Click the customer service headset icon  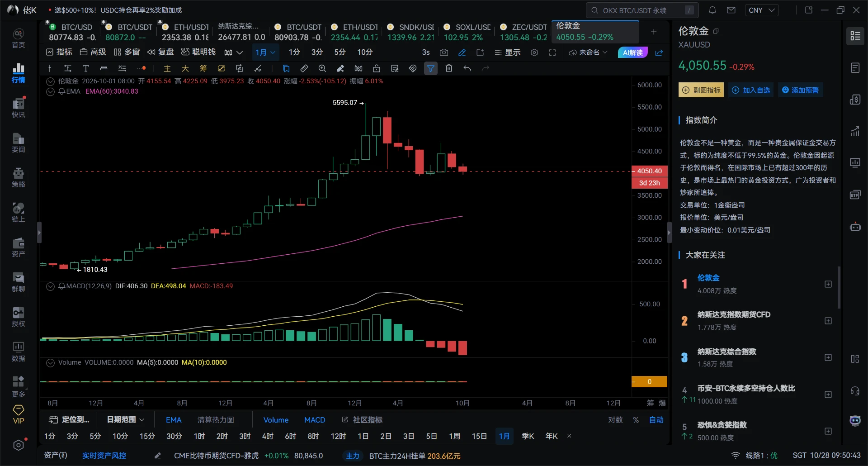tap(855, 391)
